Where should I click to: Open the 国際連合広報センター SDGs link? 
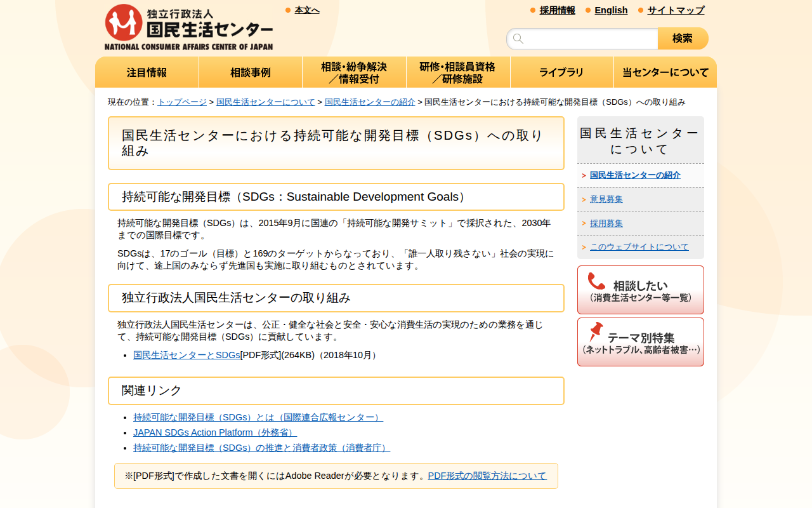[x=258, y=417]
